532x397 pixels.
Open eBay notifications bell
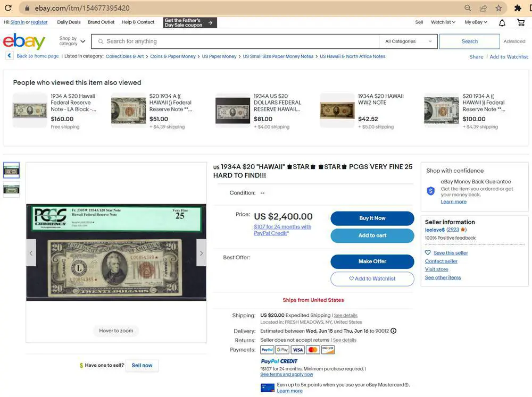tap(502, 23)
